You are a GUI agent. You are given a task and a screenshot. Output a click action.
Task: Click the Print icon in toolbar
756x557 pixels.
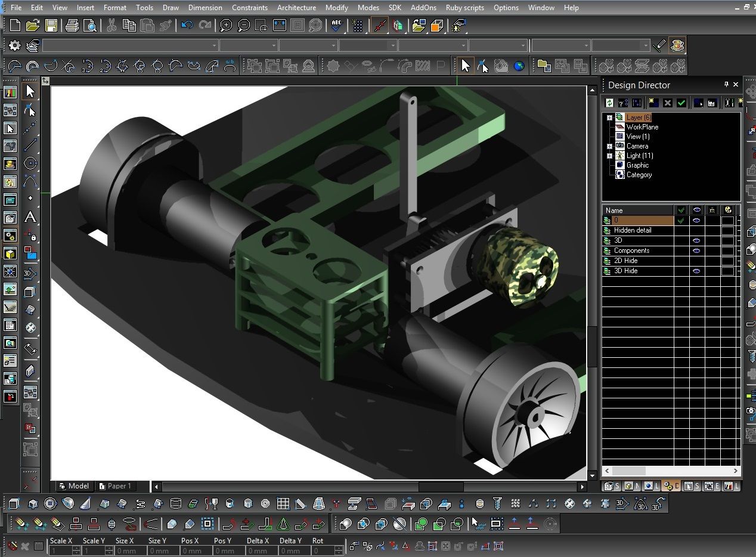coord(72,26)
